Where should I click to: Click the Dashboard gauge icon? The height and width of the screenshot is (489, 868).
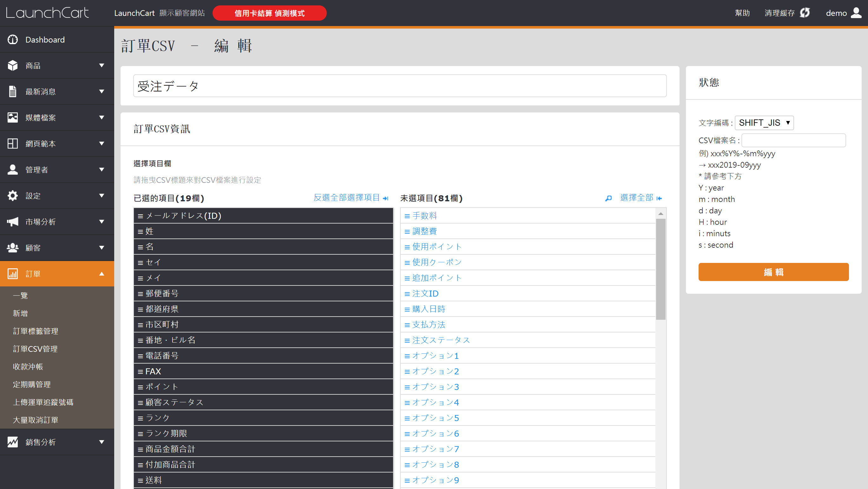[x=13, y=40]
